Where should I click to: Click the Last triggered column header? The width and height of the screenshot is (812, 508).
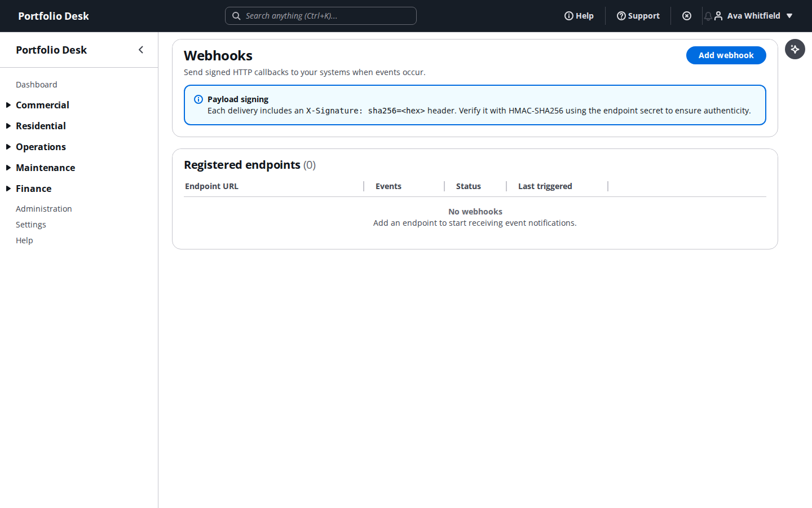pos(545,186)
